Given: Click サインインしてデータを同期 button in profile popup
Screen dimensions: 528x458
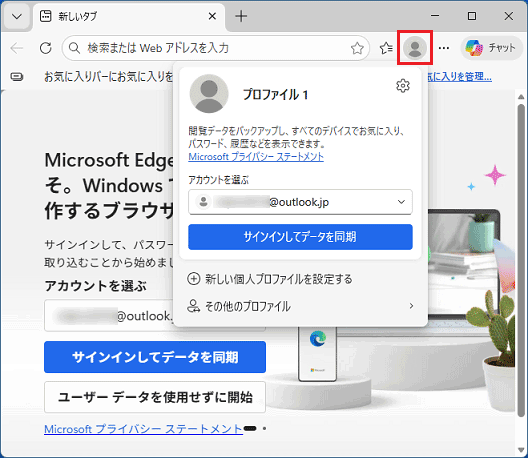Looking at the screenshot, I should click(300, 237).
